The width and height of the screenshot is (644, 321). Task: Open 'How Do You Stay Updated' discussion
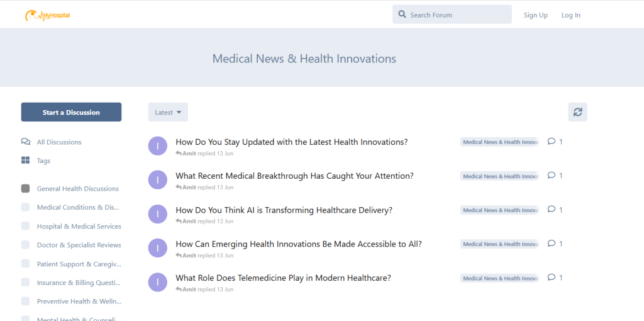(291, 142)
